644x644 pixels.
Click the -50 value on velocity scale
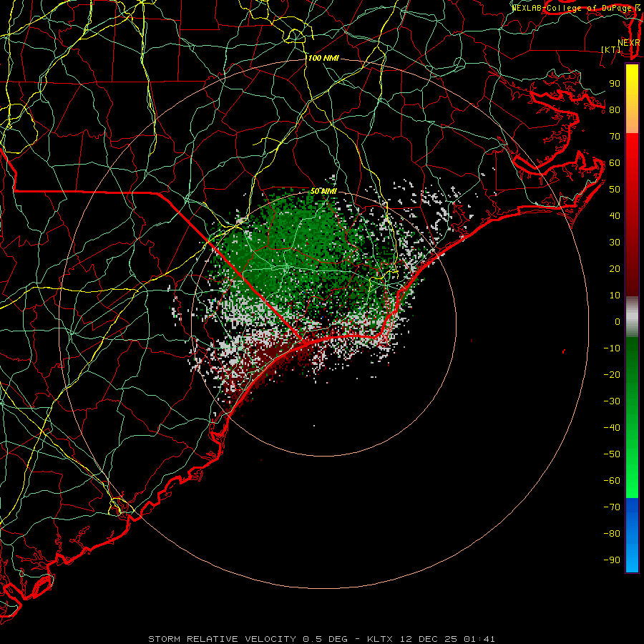(x=612, y=454)
